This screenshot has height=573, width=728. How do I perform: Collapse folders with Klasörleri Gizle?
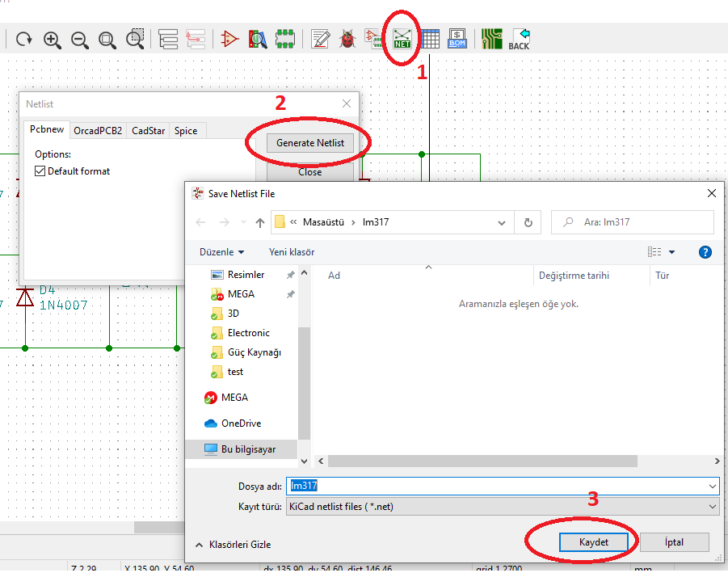coord(233,545)
